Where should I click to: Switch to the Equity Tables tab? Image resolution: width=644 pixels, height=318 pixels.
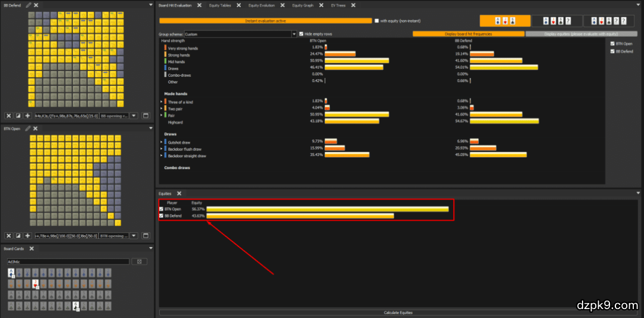click(x=219, y=5)
